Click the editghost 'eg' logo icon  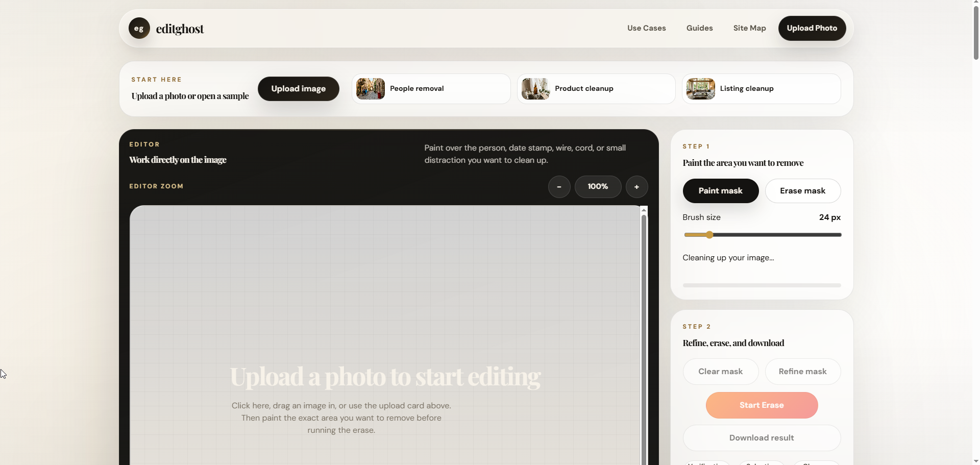tap(139, 29)
